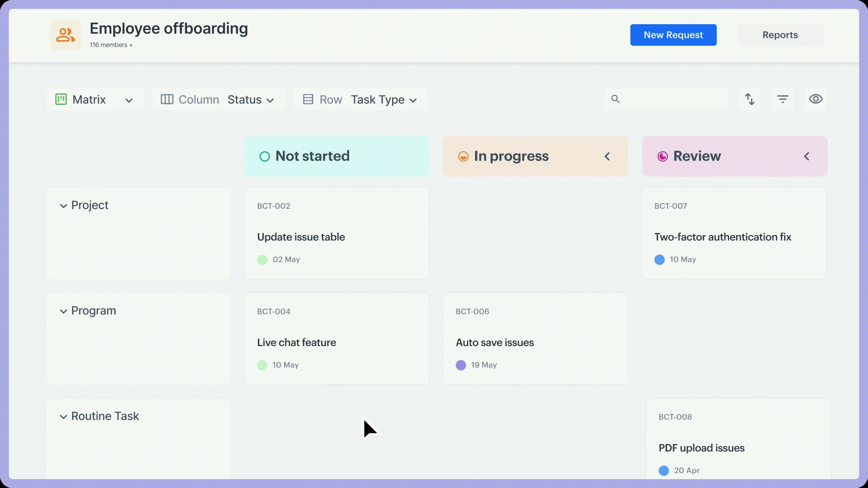This screenshot has width=868, height=488.
Task: Open the filter lines icon
Action: tap(783, 99)
